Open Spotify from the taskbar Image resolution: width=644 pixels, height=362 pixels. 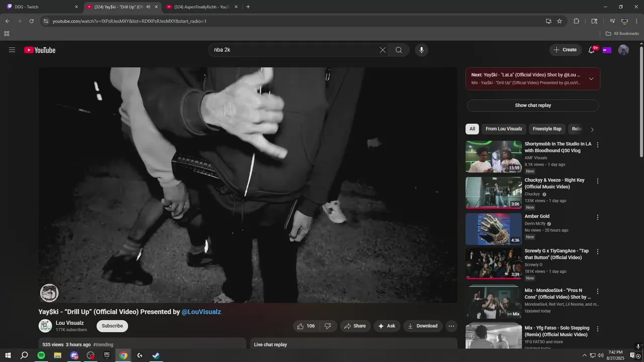(41, 355)
